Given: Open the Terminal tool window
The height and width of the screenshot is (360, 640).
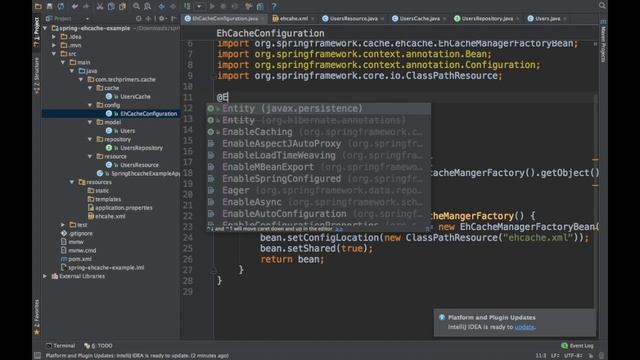Looking at the screenshot, I should click(60, 346).
